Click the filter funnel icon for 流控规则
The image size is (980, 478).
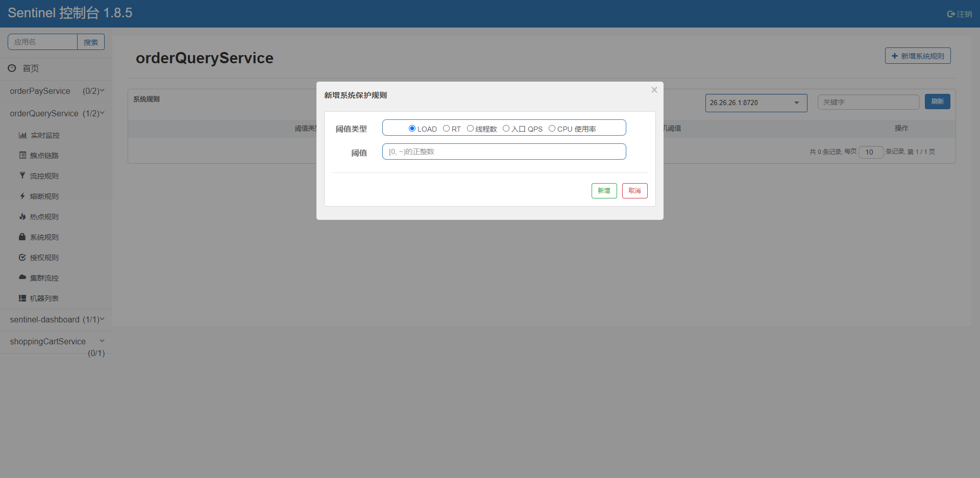coord(22,175)
